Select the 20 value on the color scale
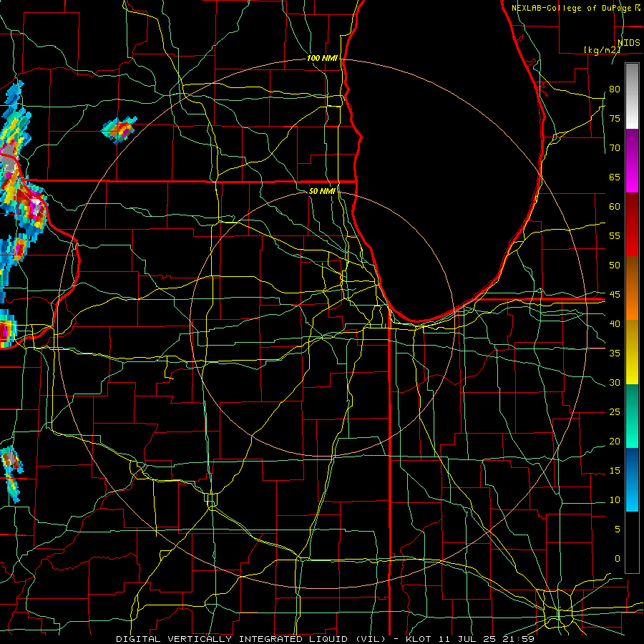Image resolution: width=644 pixels, height=644 pixels. coord(615,441)
